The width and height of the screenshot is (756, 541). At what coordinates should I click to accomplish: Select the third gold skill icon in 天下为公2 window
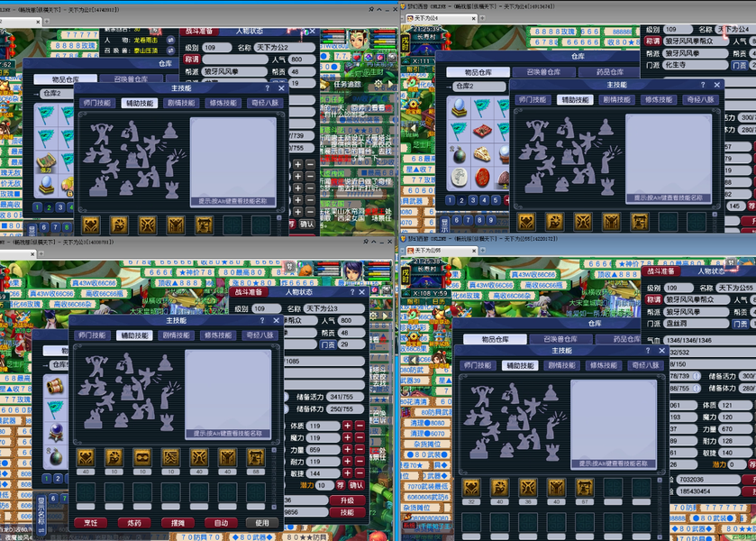coord(147,225)
